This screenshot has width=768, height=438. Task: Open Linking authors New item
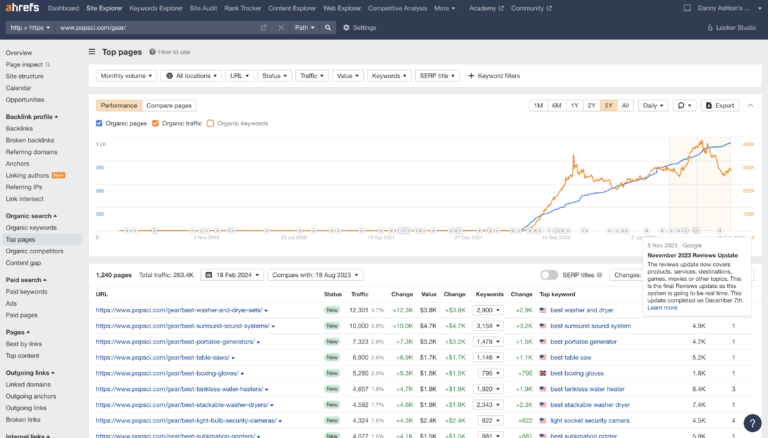pos(35,175)
